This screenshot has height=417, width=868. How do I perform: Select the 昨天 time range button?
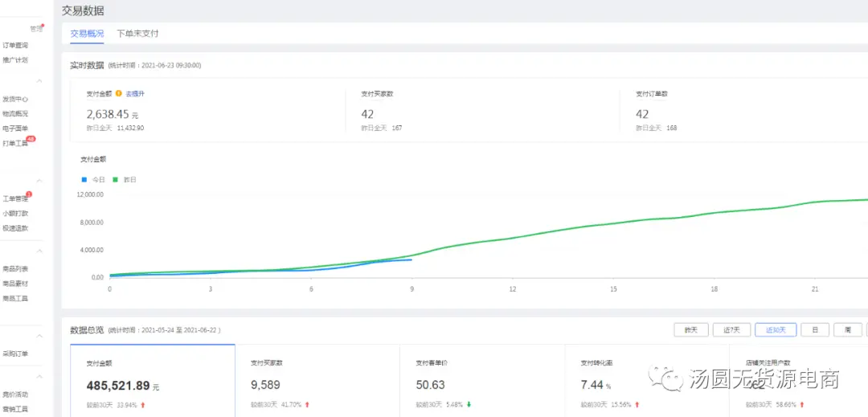(691, 329)
